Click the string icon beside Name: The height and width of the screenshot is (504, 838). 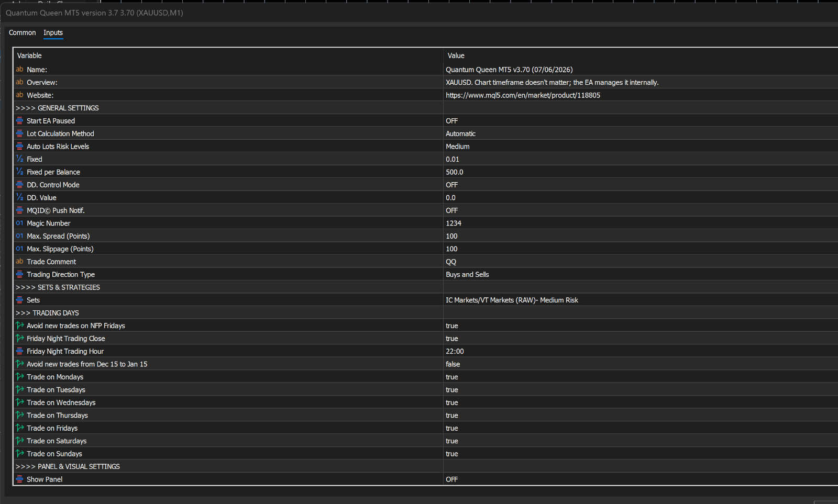[x=19, y=69]
